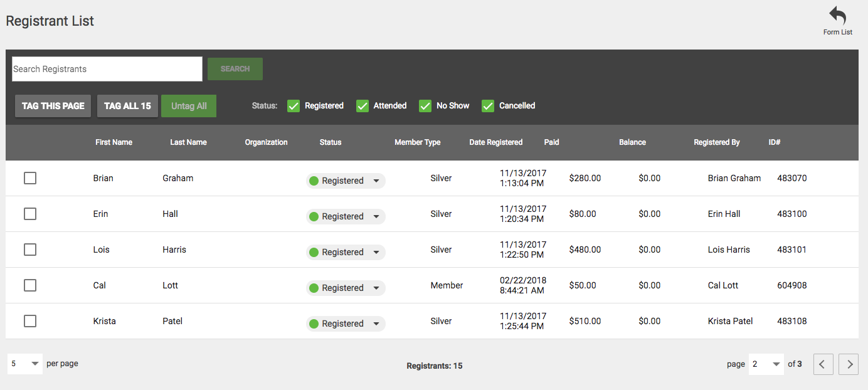This screenshot has width=868, height=390.
Task: Tick the checkbox for Erin Hall
Action: (x=30, y=214)
